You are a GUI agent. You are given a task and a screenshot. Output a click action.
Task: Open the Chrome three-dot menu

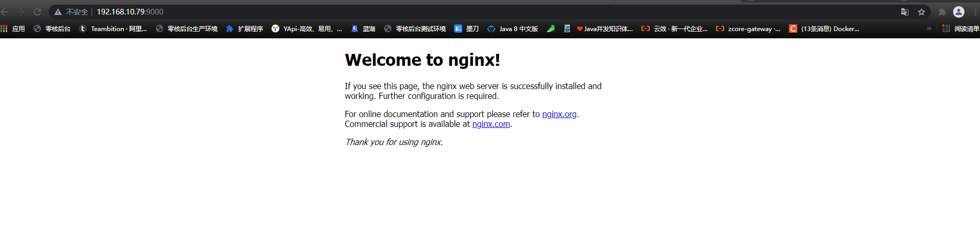tap(976, 12)
